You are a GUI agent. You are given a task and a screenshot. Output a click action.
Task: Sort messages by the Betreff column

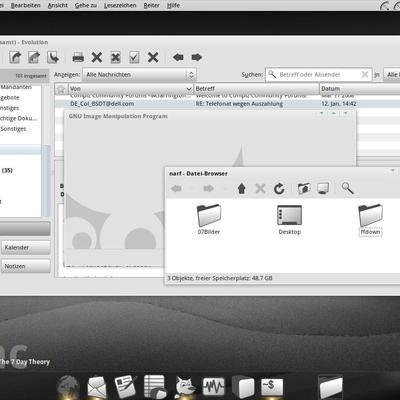click(x=256, y=89)
